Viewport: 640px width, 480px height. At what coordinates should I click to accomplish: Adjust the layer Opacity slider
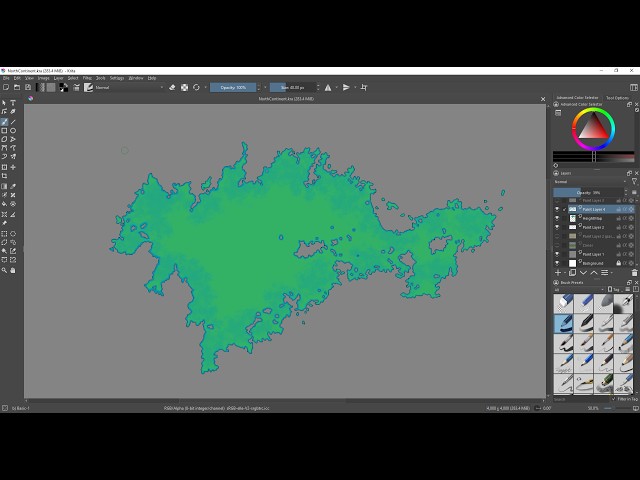pyautogui.click(x=588, y=192)
